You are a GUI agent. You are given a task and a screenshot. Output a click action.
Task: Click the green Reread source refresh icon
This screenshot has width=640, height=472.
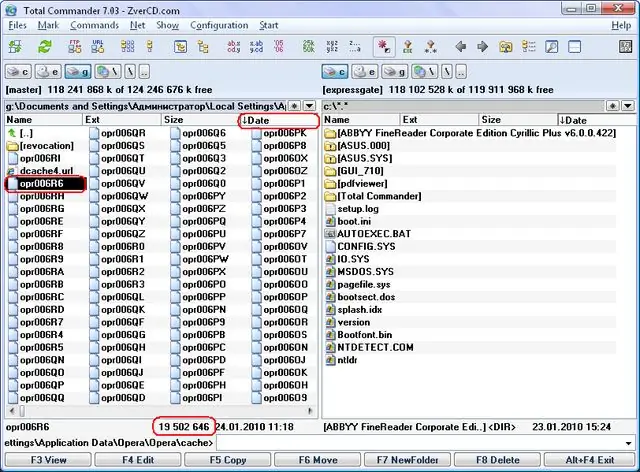tap(44, 47)
